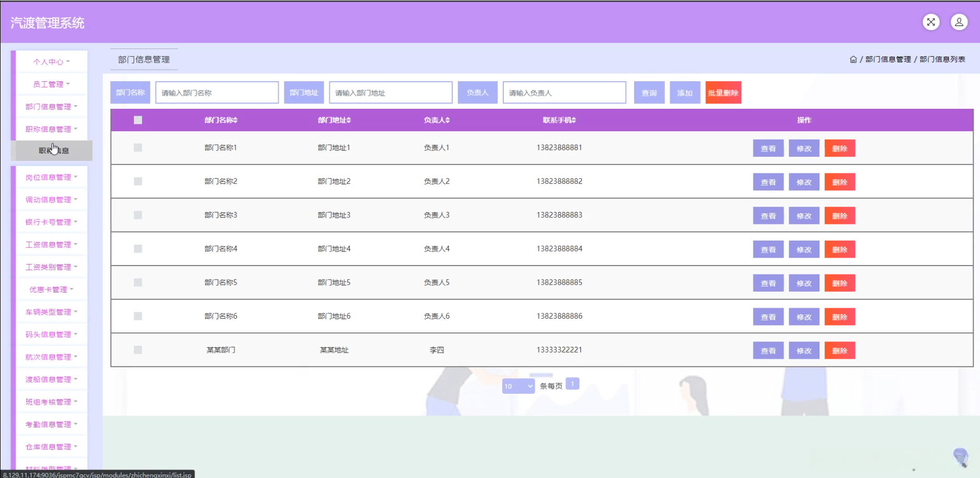980x478 pixels.
Task: Focus the 请输入负责人 input field
Action: point(564,93)
